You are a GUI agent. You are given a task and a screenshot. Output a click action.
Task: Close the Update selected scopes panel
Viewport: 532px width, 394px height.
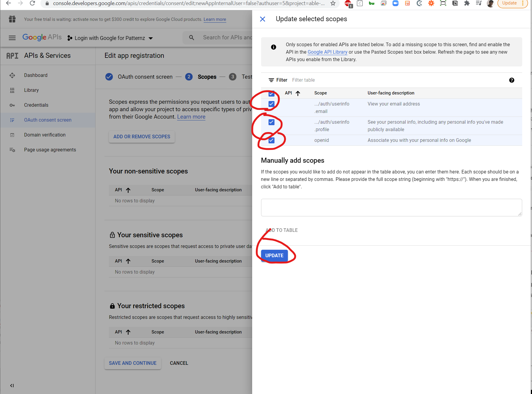pyautogui.click(x=262, y=19)
